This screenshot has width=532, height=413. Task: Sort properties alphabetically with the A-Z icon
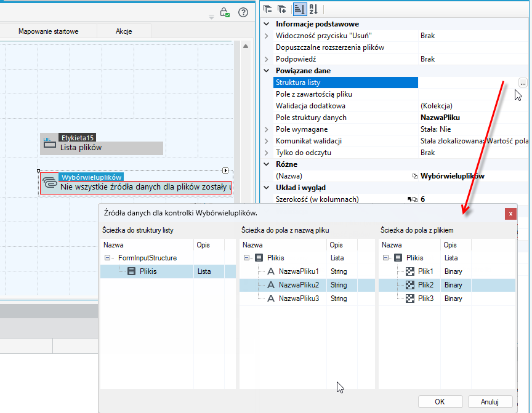tap(313, 9)
